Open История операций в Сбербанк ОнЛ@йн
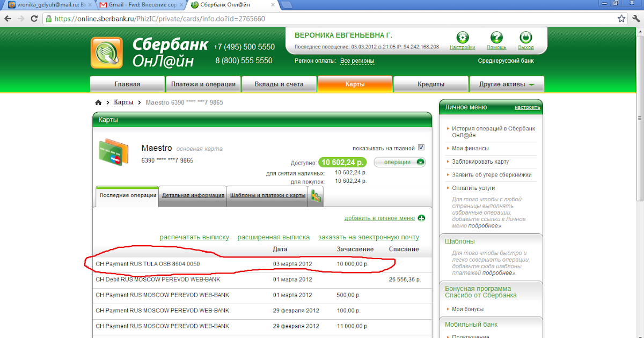This screenshot has height=338, width=644. click(x=493, y=132)
